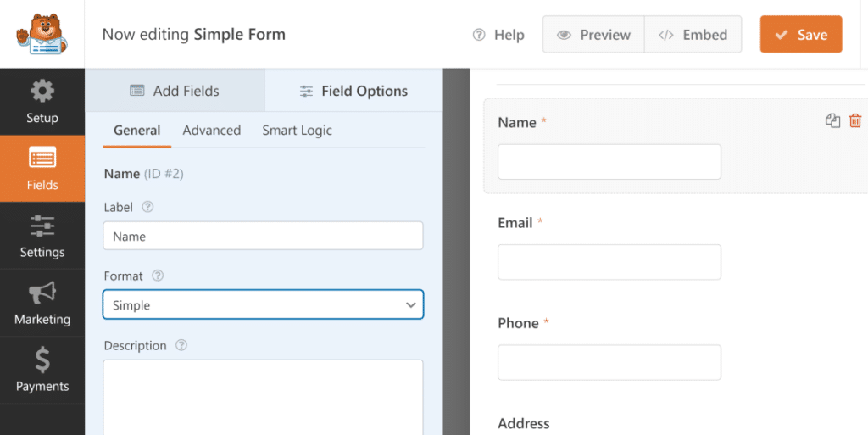Open the Settings section in the sidebar
868x435 pixels.
pyautogui.click(x=42, y=237)
